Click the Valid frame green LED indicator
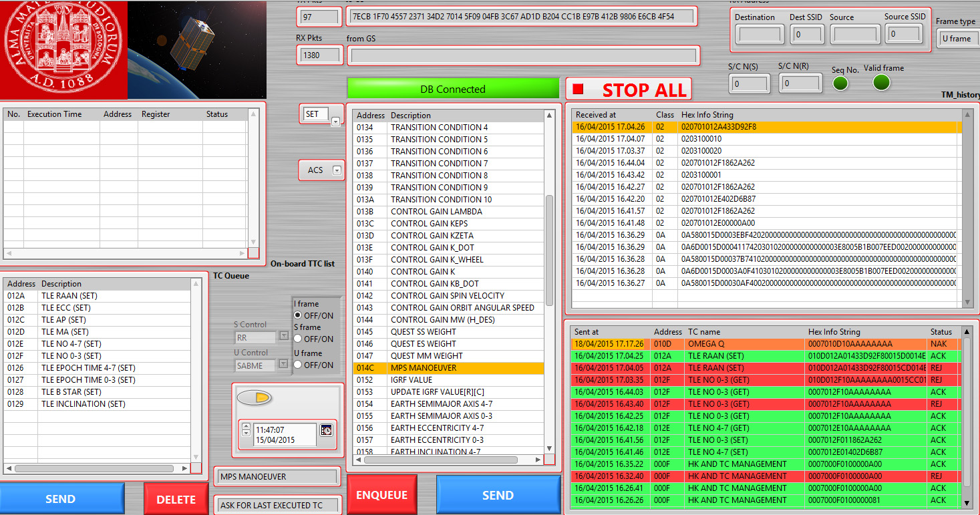The width and height of the screenshot is (980, 515). [880, 82]
